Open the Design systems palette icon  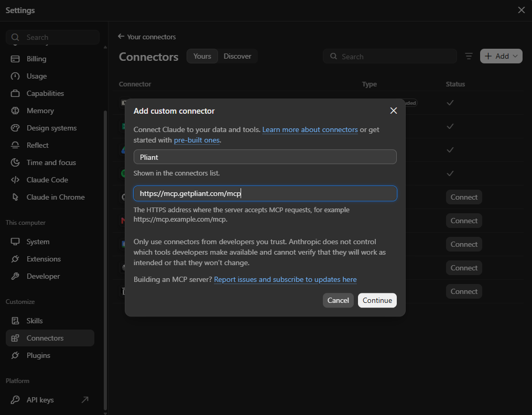pyautogui.click(x=15, y=128)
